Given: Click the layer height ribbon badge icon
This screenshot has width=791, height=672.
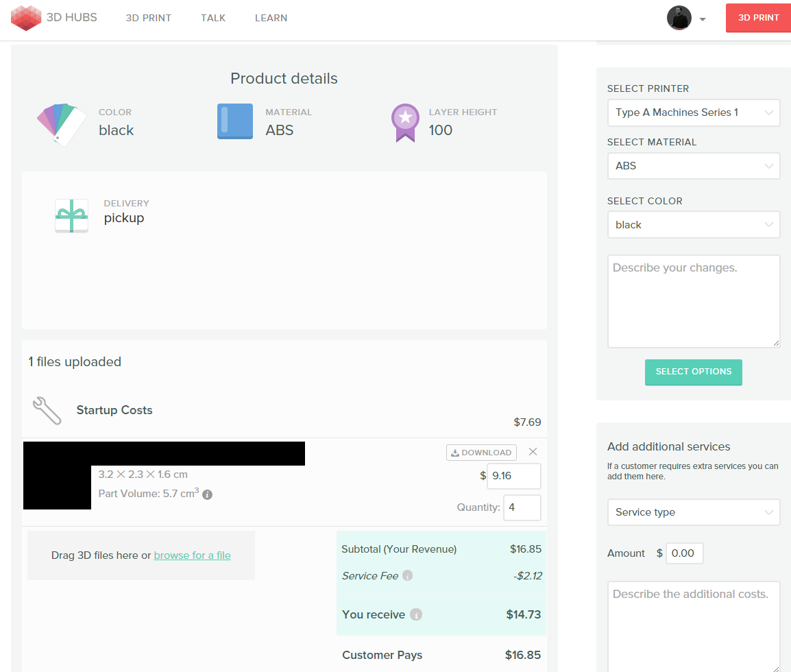Looking at the screenshot, I should click(x=405, y=123).
